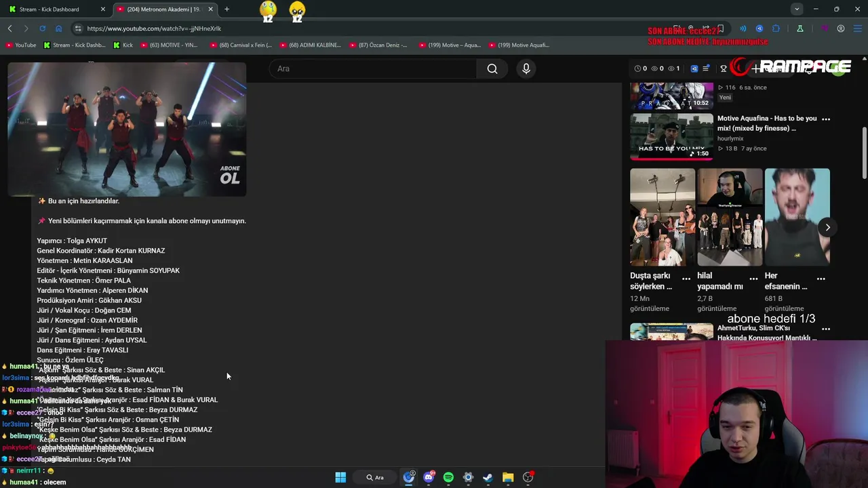
Task: Open the Extensions puzzle icon
Action: pos(776,28)
